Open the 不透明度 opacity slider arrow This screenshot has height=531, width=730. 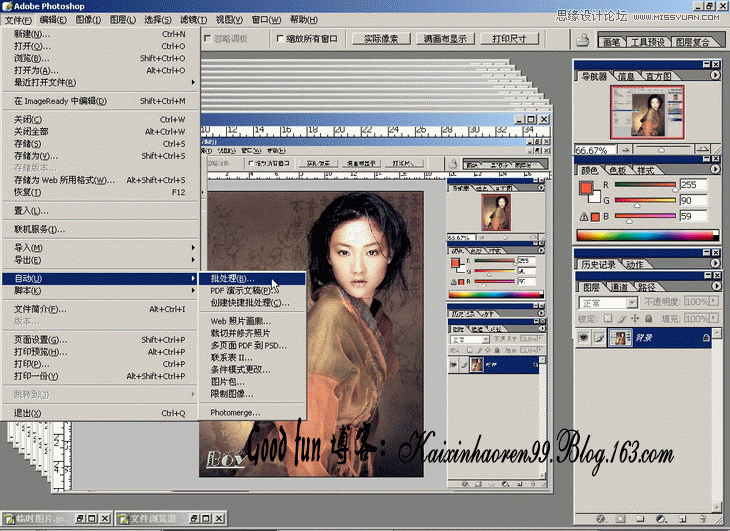click(714, 302)
